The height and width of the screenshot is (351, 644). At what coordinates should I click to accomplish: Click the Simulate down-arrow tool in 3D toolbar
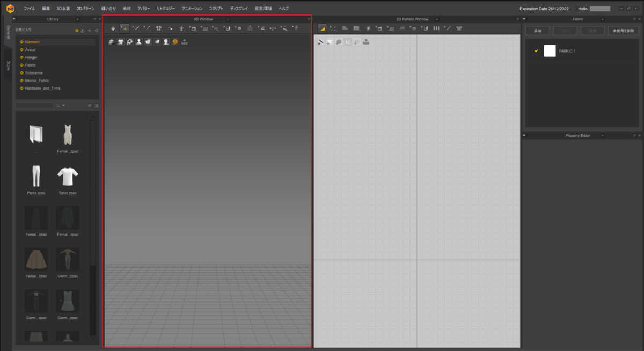(x=113, y=28)
